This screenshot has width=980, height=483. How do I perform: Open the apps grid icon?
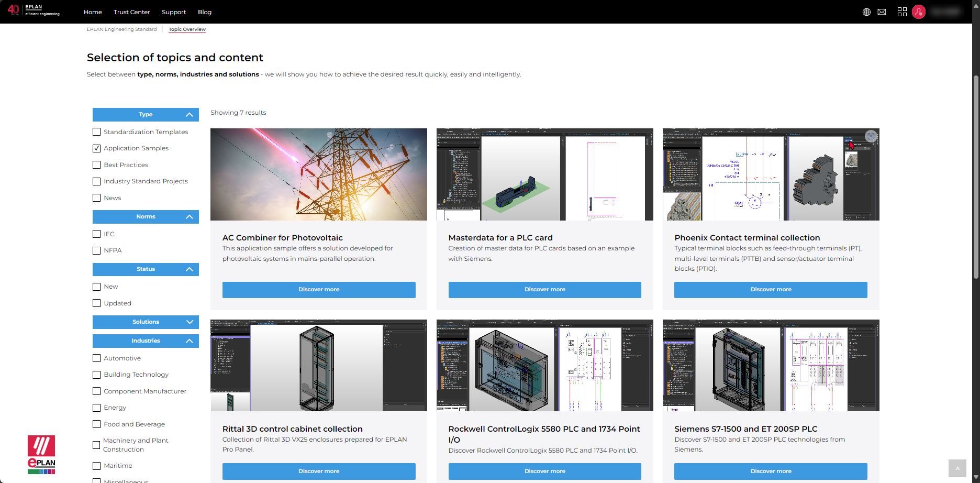[x=902, y=12]
